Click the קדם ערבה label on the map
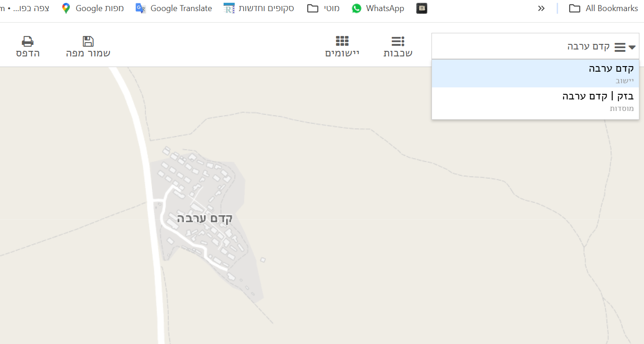 (x=205, y=219)
